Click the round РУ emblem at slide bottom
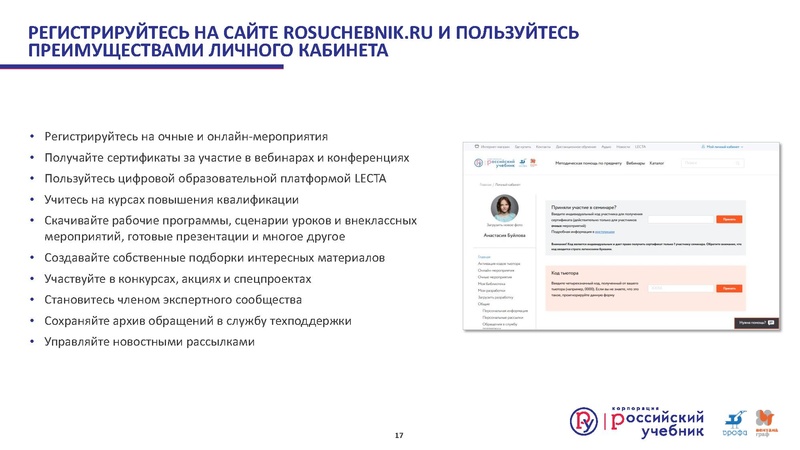The image size is (800, 450). (x=584, y=421)
